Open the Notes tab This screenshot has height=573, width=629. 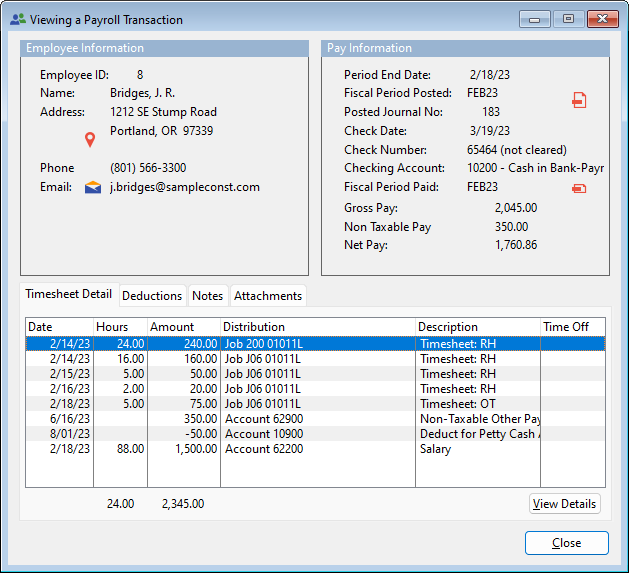207,296
